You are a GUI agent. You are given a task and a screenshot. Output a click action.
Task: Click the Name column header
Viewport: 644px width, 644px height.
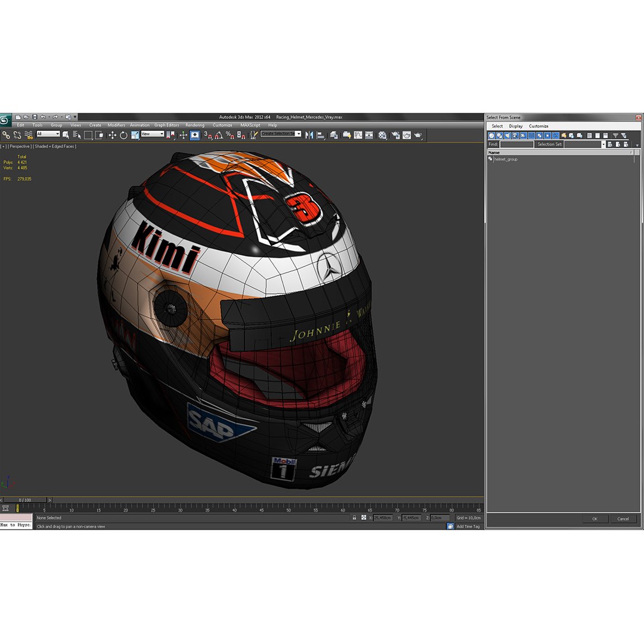[x=561, y=153]
